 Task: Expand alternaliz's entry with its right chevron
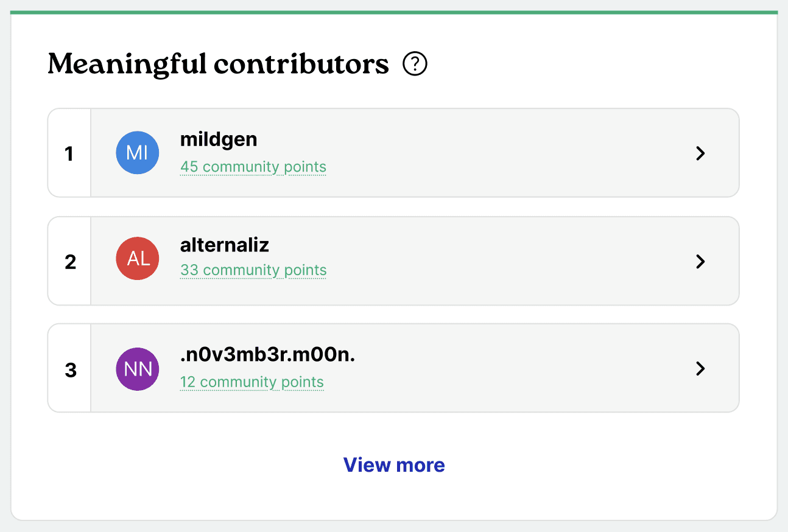700,261
